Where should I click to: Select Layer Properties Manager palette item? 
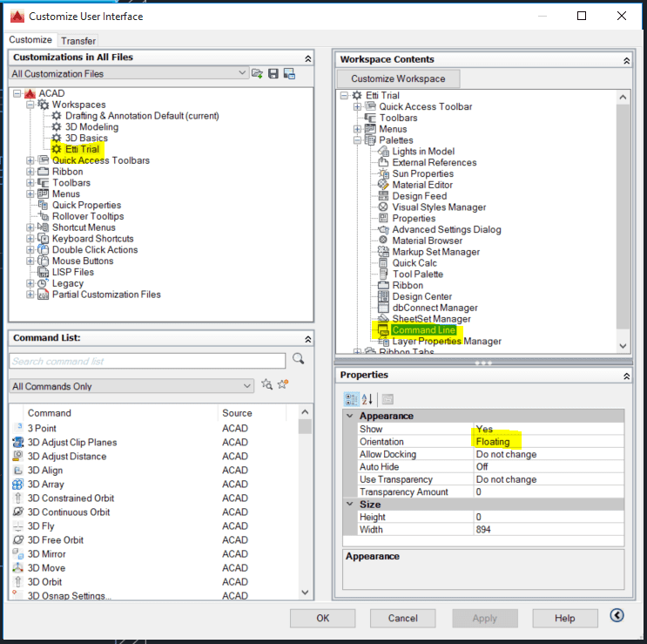pos(447,341)
